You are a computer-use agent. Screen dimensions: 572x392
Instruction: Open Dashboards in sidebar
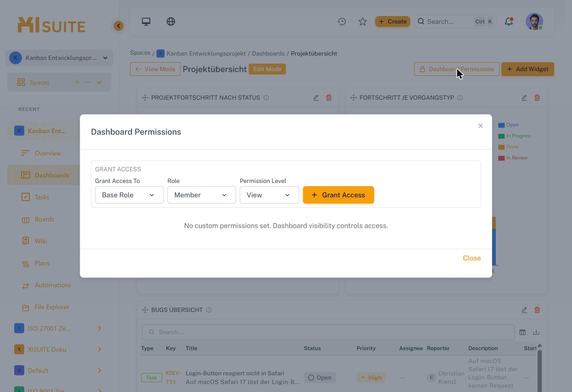[x=52, y=175]
